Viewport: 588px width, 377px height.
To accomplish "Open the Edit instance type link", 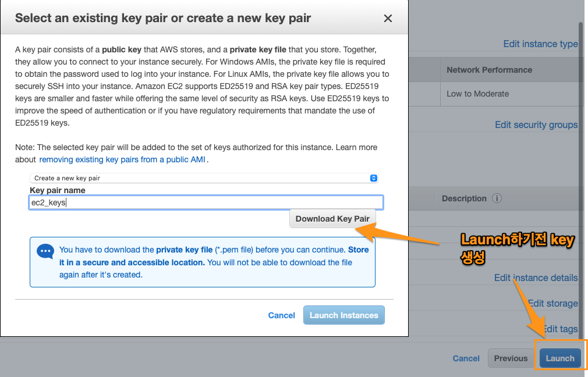I will [x=540, y=44].
